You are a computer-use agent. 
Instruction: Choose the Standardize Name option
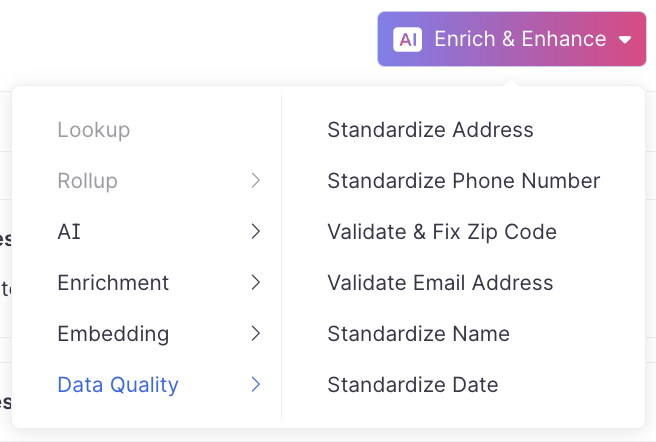pos(418,334)
